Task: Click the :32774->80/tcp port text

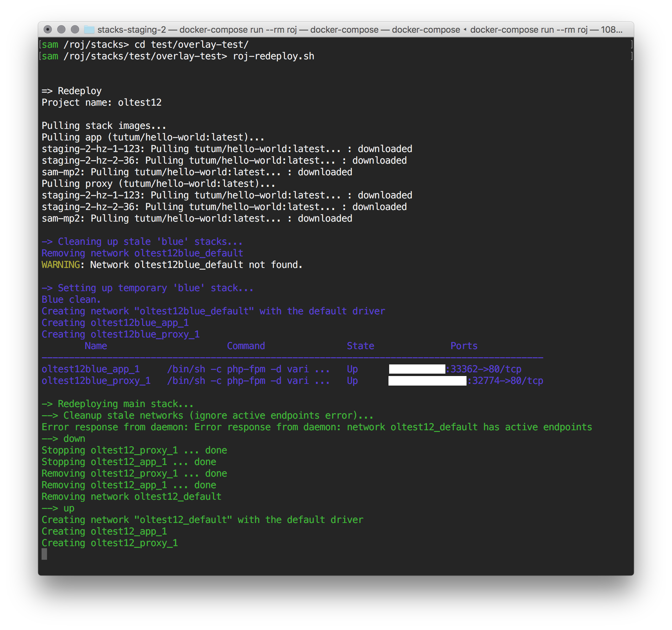Action: (505, 381)
